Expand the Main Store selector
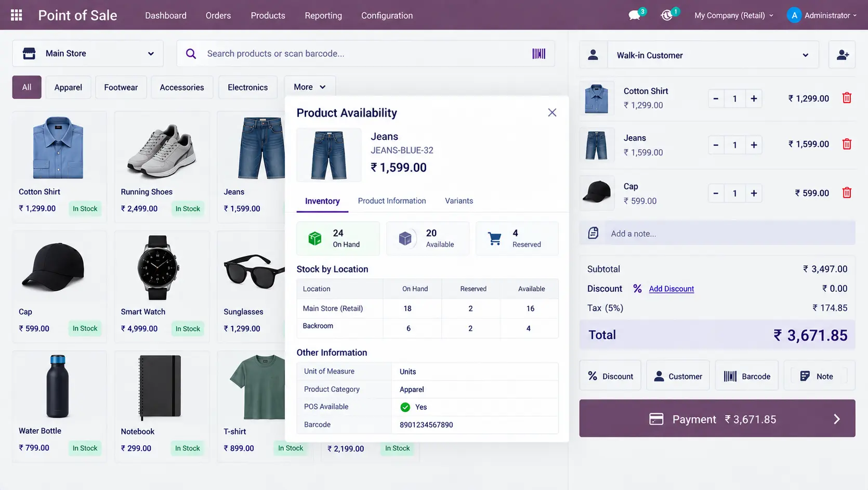Viewport: 868px width, 490px height. point(88,54)
